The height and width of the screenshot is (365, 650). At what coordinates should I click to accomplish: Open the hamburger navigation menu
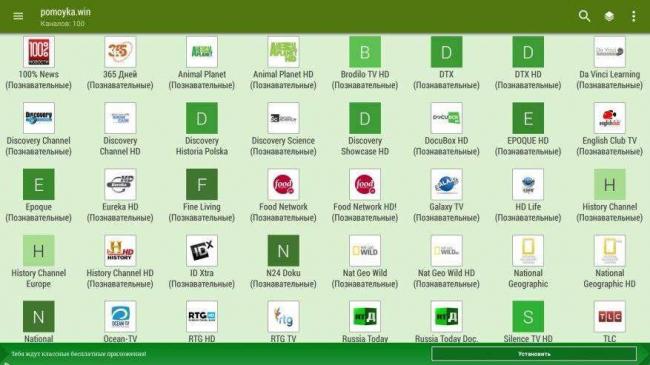pos(18,16)
